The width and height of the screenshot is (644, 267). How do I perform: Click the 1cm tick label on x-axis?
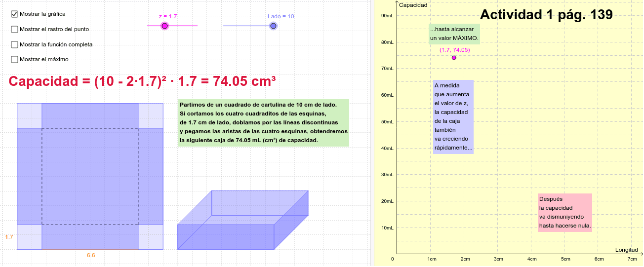[x=431, y=259]
